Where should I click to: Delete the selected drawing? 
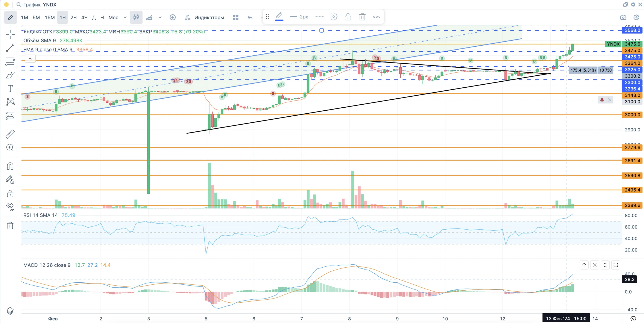tap(362, 17)
